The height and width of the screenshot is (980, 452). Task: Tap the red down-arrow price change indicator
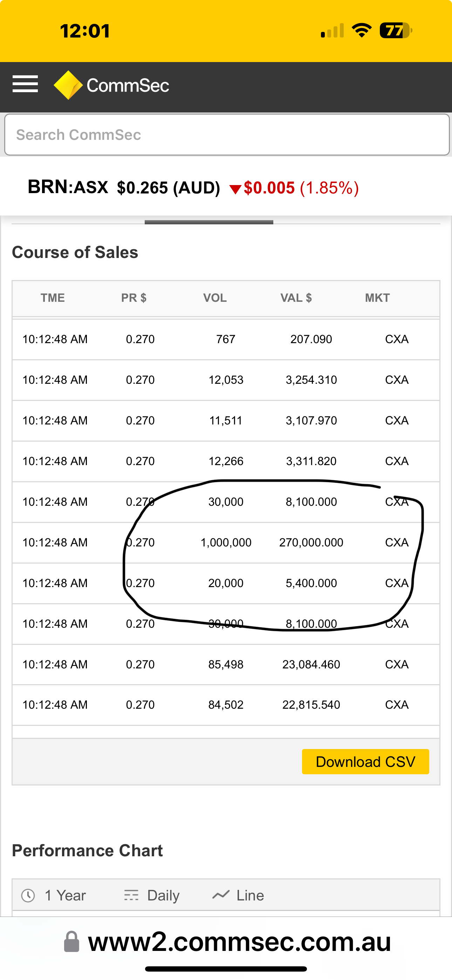pos(235,189)
